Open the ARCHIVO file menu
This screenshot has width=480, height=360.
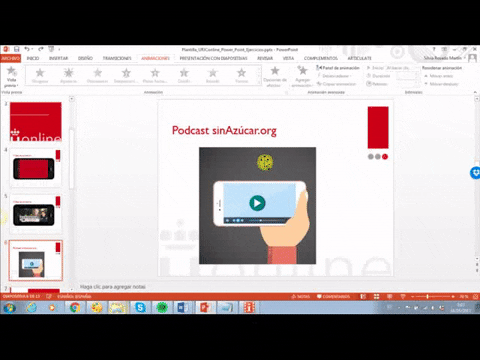(11, 58)
